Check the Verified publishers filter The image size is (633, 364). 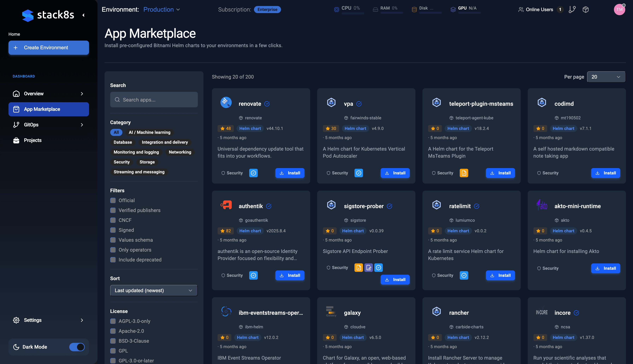point(113,210)
